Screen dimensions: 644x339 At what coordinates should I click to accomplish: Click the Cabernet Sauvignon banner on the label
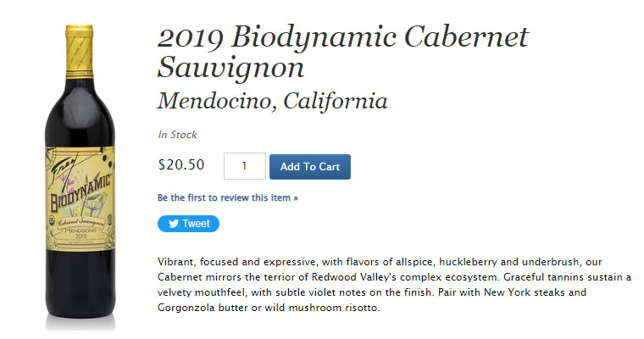pos(81,222)
